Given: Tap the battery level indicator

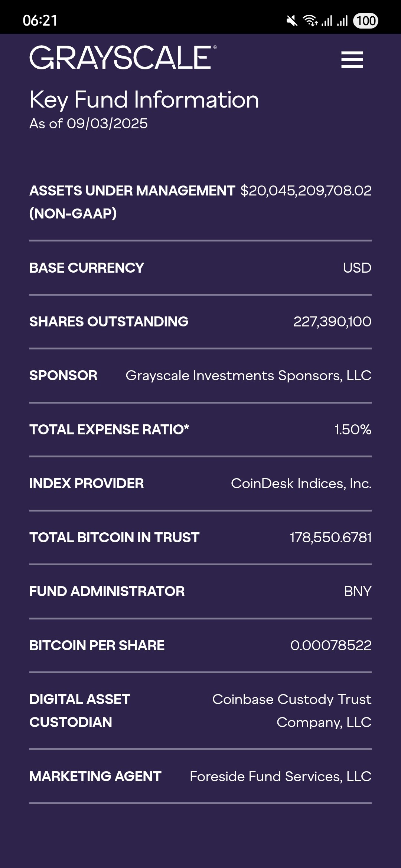Looking at the screenshot, I should click(366, 21).
